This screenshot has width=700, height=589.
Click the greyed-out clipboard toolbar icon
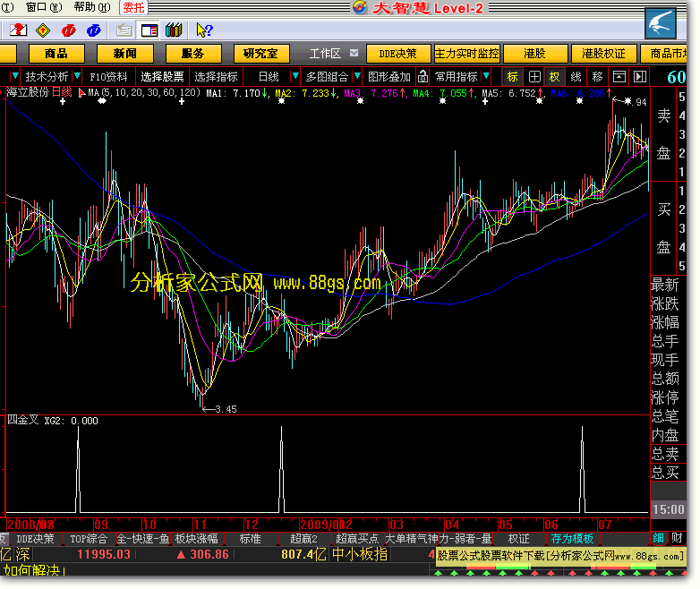(x=124, y=30)
